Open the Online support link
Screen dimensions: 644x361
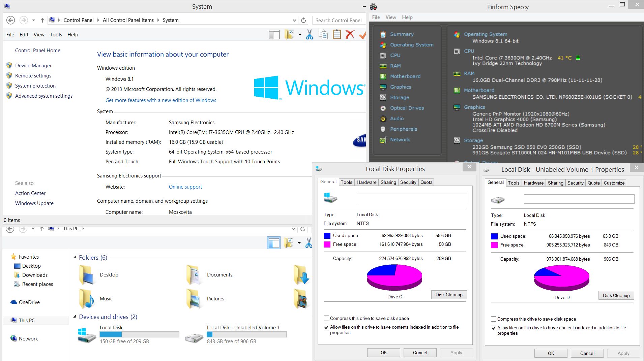tap(185, 187)
